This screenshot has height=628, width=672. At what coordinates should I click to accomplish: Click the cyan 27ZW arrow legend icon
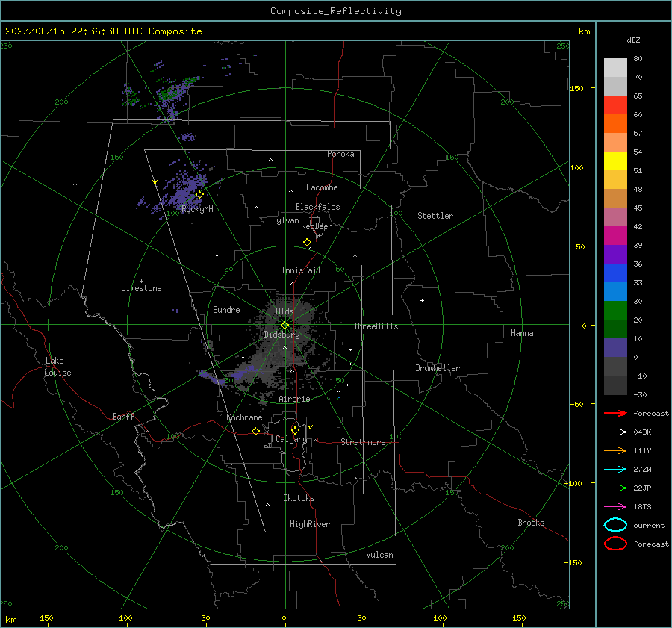615,470
